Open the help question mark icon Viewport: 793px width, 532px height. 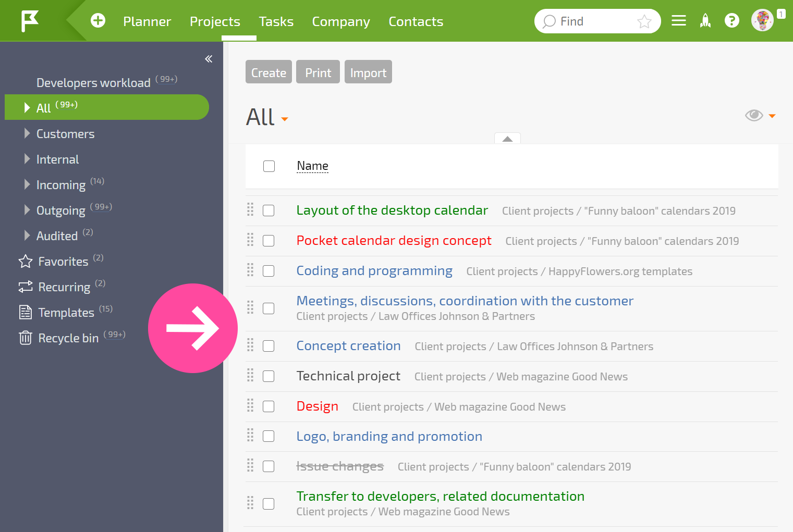[732, 21]
